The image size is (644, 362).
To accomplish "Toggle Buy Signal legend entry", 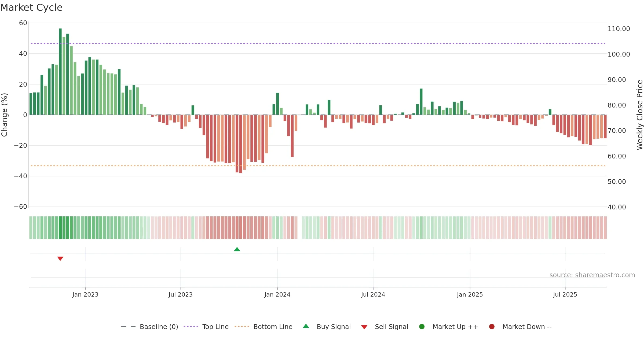I will pos(327,327).
